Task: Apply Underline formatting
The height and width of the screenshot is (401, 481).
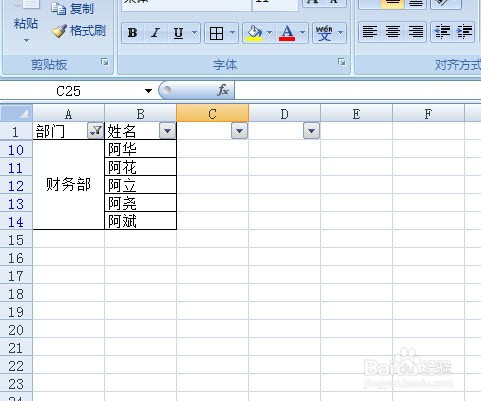Action: (178, 33)
